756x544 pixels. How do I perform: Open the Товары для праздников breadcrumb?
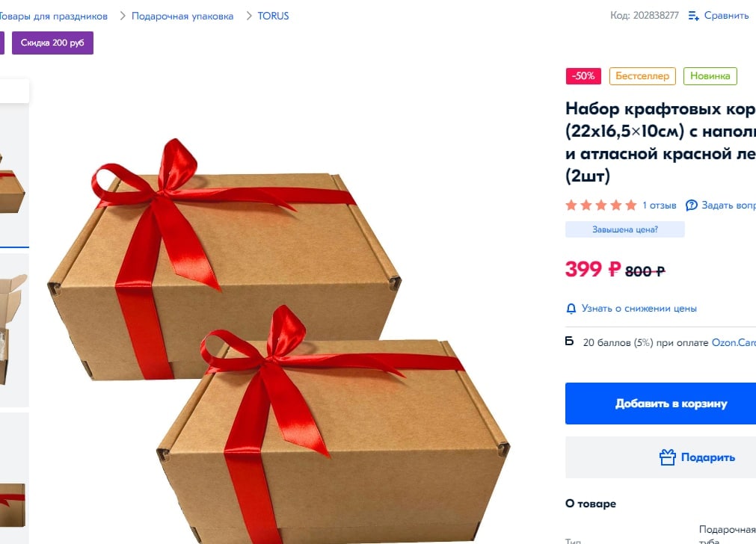tap(53, 16)
